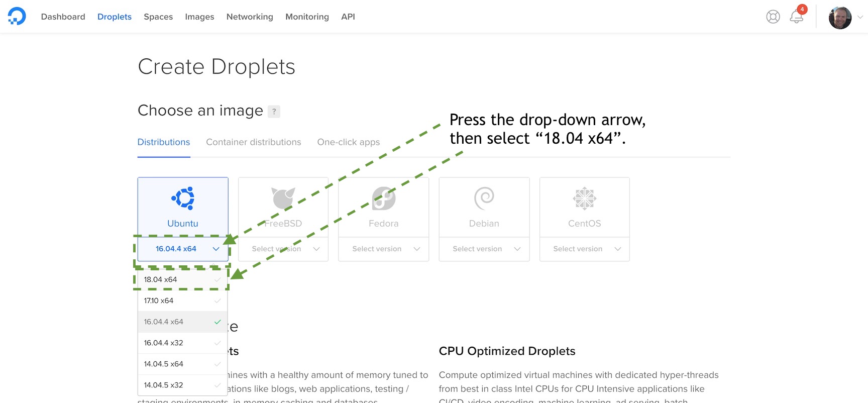The width and height of the screenshot is (868, 403).
Task: Switch to Container distributions tab
Action: click(253, 142)
